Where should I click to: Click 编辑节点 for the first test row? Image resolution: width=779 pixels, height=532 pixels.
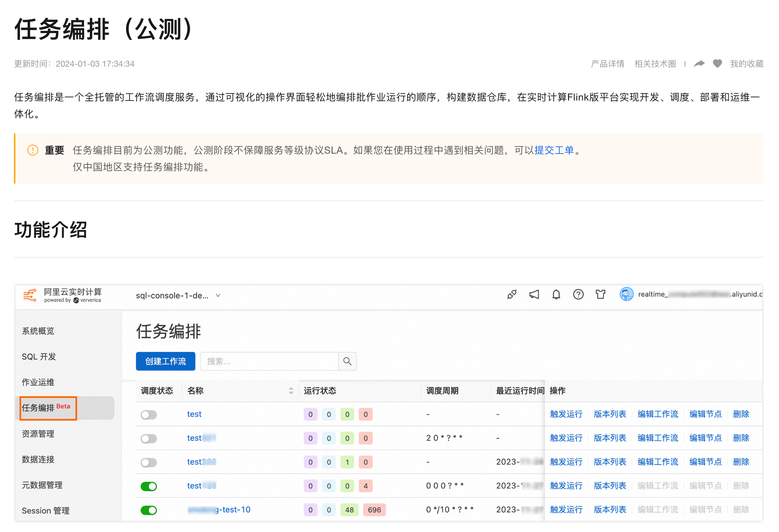(706, 414)
